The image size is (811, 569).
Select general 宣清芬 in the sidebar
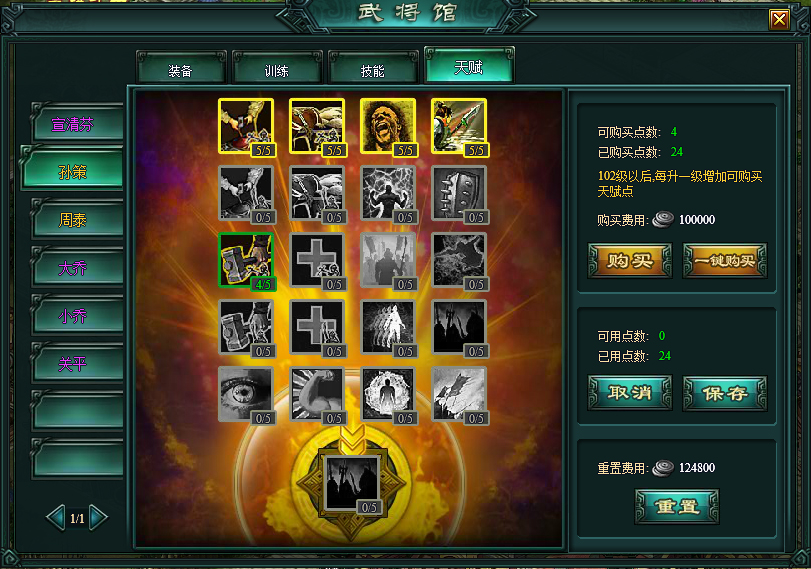pos(77,124)
